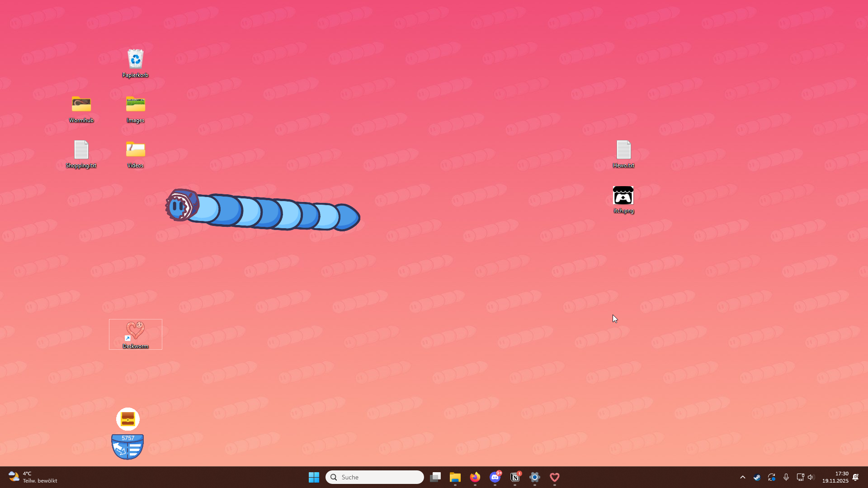Select the Shopping.txt file
The height and width of the screenshot is (488, 868).
81,150
